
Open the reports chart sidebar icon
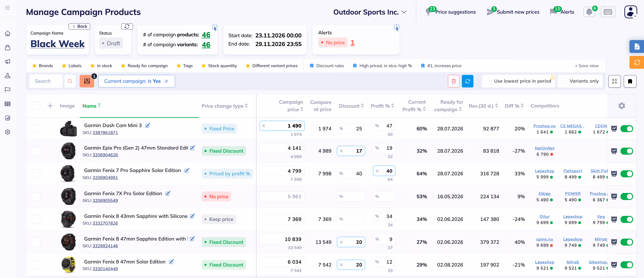click(x=7, y=118)
